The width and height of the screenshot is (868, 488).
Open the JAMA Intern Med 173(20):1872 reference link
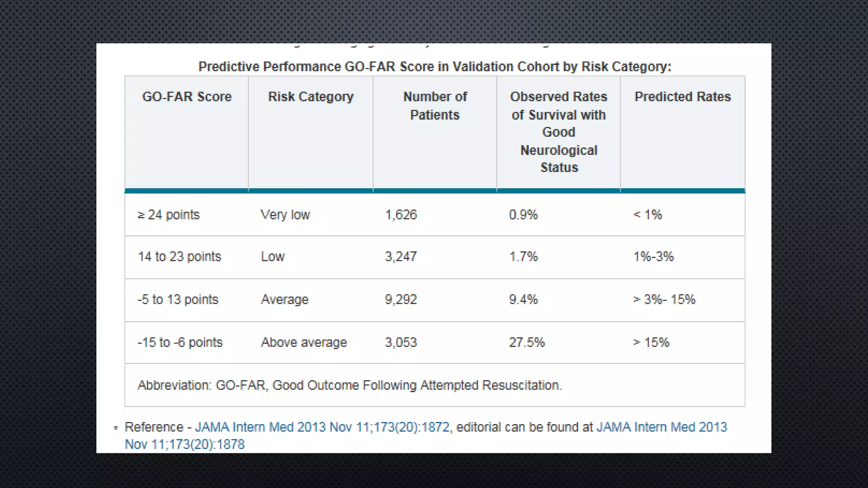point(322,427)
